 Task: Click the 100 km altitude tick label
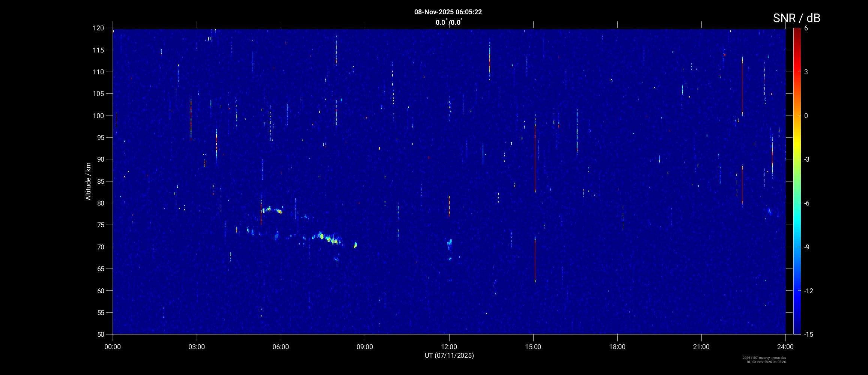pos(98,116)
